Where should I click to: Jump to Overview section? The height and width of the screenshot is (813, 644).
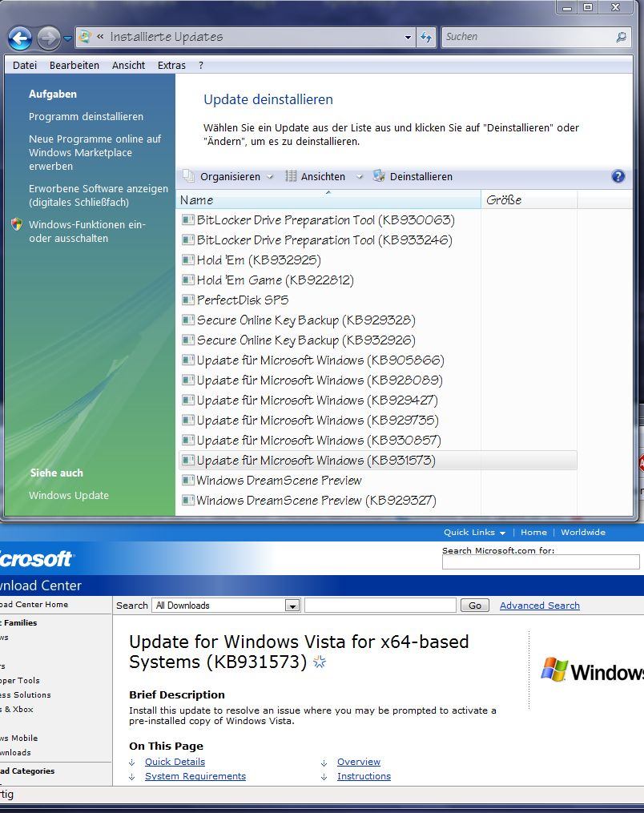[x=359, y=762]
